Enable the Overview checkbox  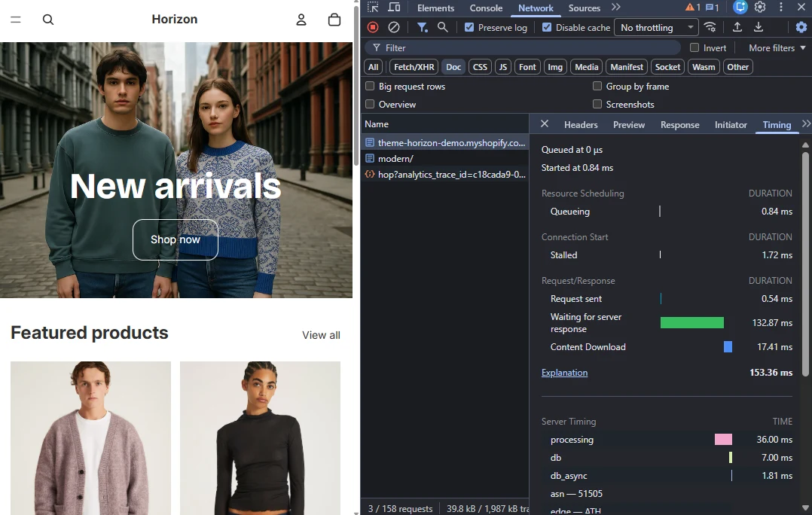tap(370, 104)
